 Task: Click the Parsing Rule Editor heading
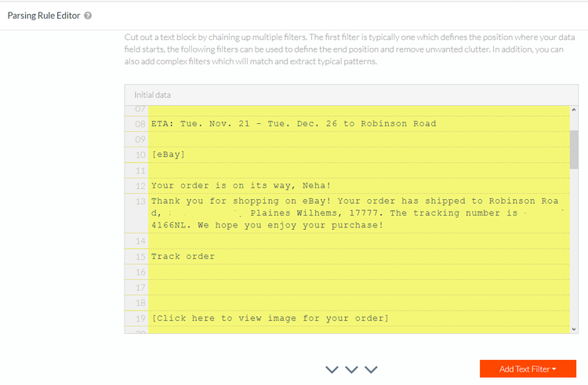[44, 16]
